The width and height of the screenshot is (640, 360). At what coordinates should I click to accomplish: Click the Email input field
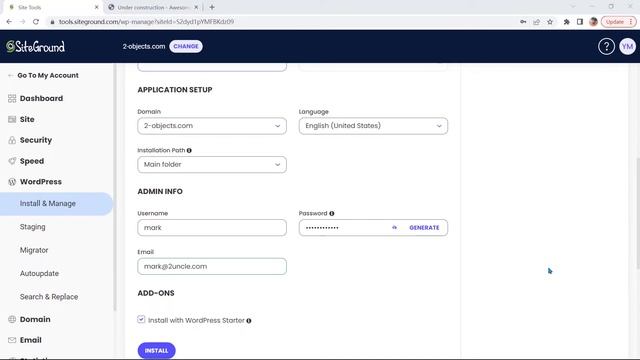212,267
